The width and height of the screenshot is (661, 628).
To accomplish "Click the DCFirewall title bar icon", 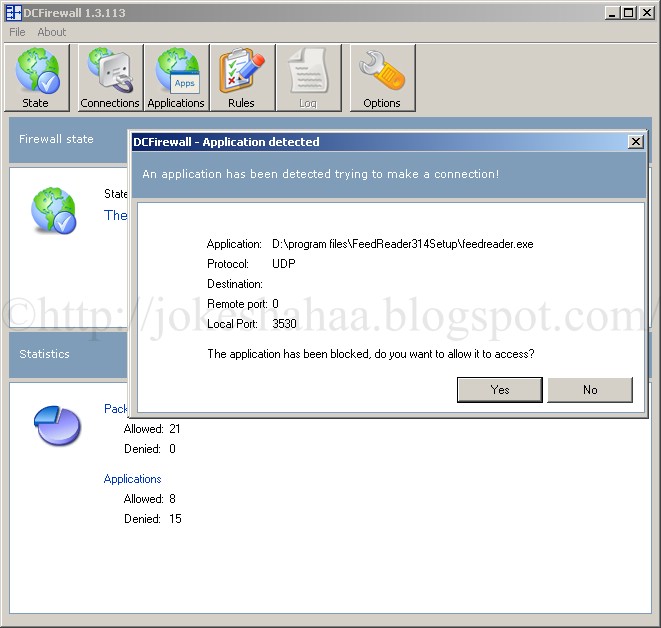I will point(13,13).
